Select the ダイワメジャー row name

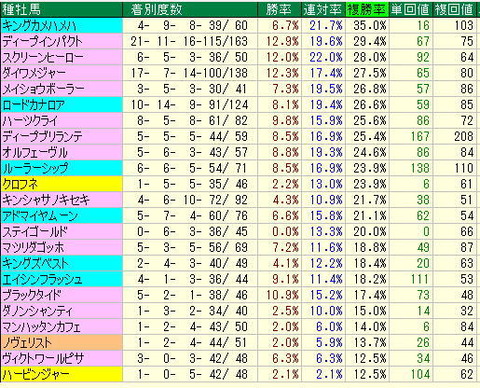[34, 73]
